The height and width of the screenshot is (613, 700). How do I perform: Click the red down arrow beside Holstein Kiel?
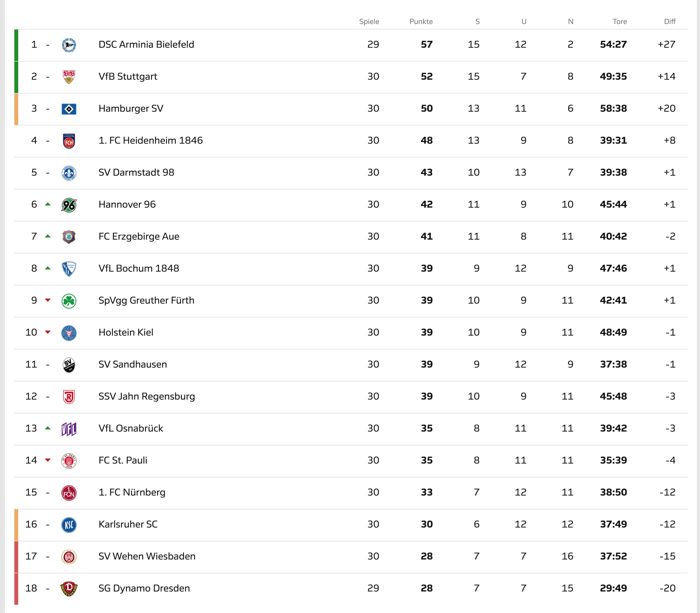click(48, 332)
